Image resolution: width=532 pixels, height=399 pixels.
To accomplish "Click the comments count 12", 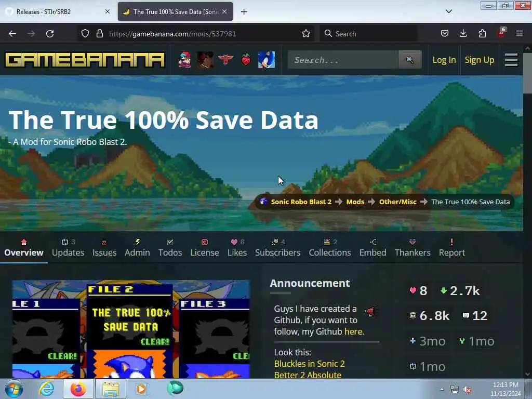I will (475, 316).
